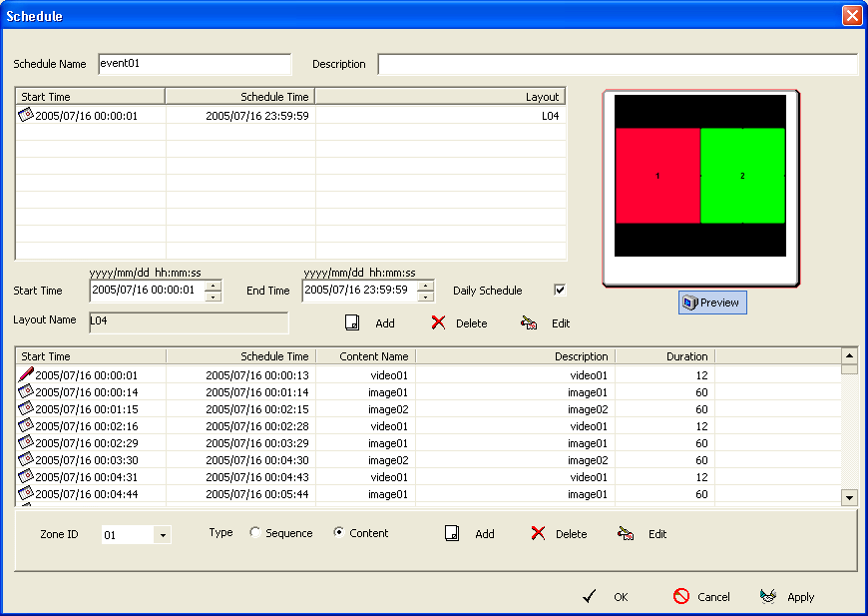Increase End Time with the up spinner
The width and height of the screenshot is (868, 616).
pos(426,286)
